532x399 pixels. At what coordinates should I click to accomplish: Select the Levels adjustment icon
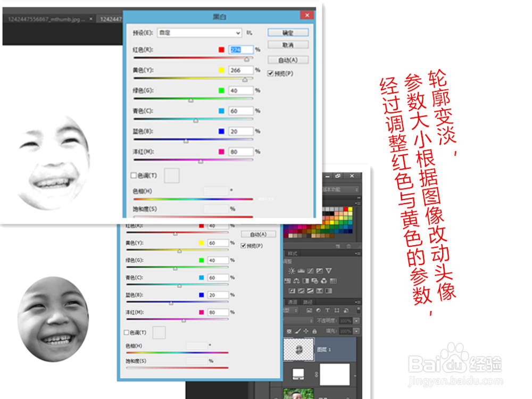point(301,270)
